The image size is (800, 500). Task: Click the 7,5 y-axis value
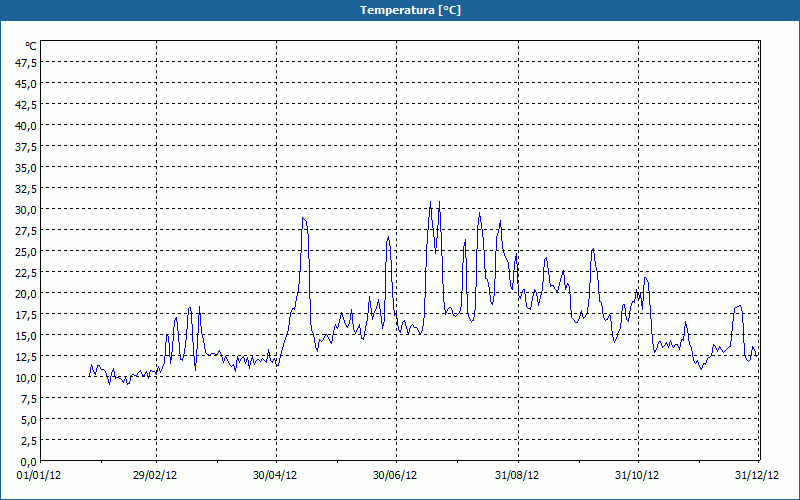coord(28,399)
